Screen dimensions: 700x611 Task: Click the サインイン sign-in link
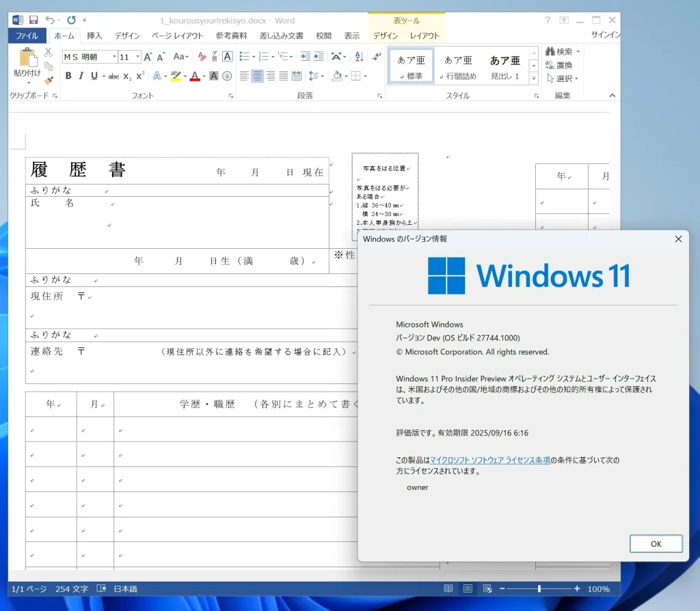click(606, 34)
